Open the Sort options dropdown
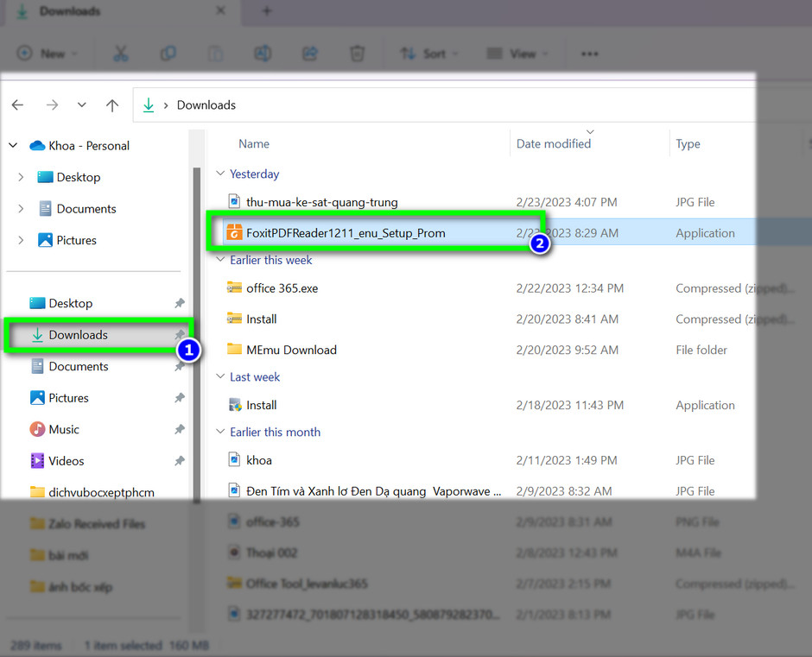 pos(428,54)
